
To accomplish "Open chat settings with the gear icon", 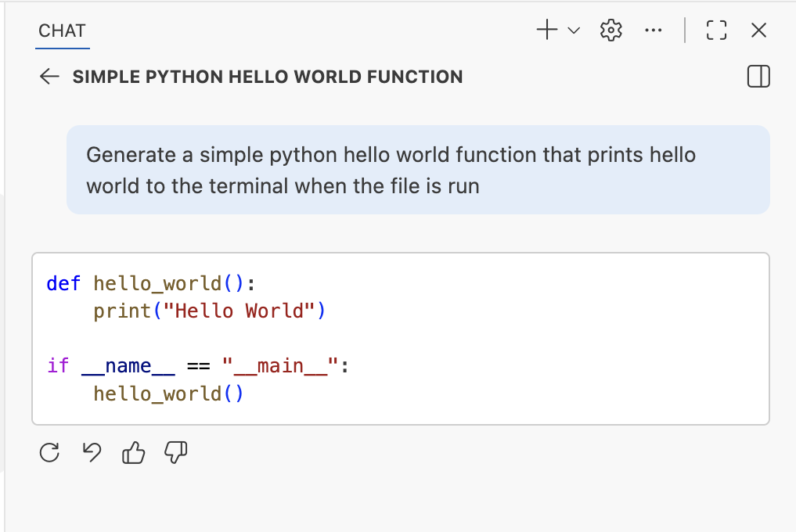I will coord(611,30).
